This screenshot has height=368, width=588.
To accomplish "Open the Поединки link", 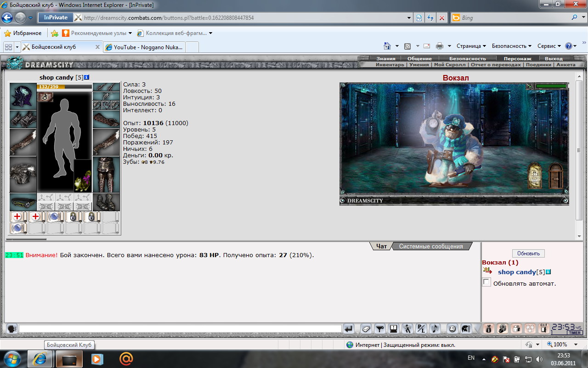I will [x=538, y=65].
